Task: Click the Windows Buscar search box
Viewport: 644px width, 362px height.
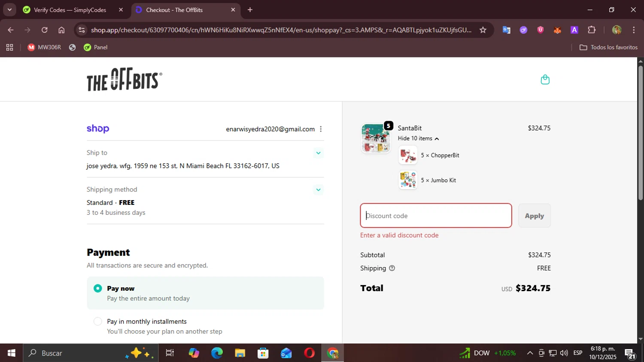Action: [x=90, y=353]
